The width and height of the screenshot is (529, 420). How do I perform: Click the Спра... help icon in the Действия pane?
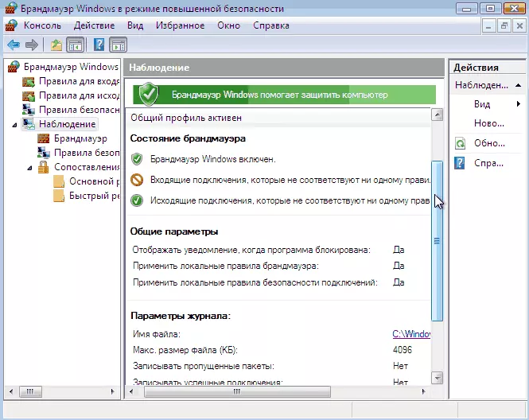click(460, 163)
